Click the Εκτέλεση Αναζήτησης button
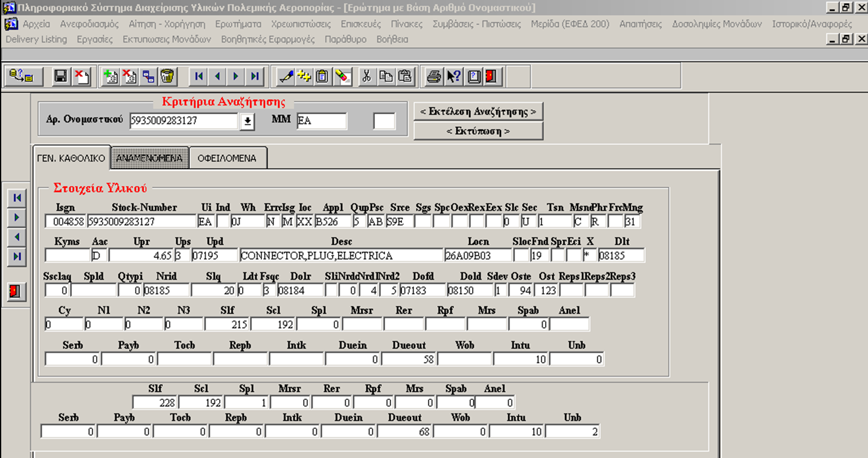 [478, 112]
